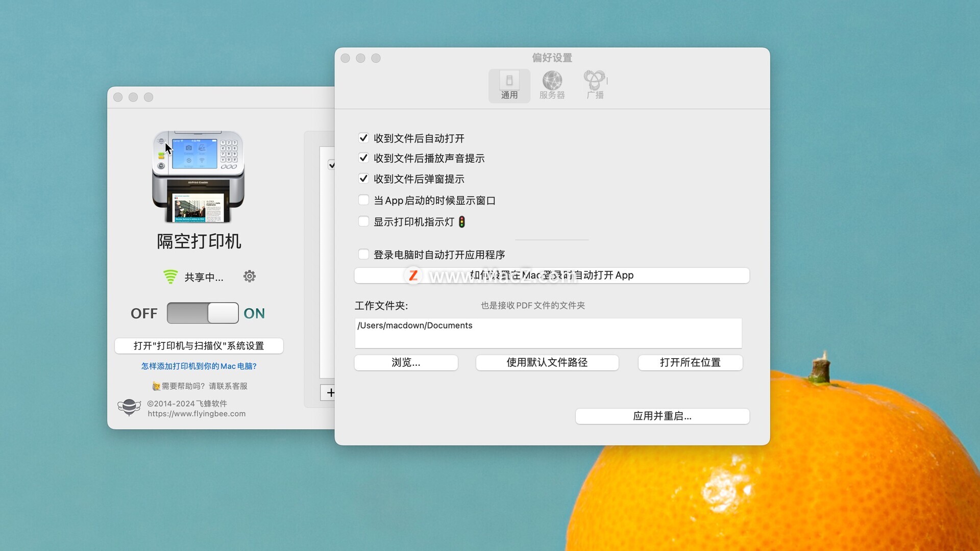The image size is (980, 551).
Task: Enable 显示打印机指示灯 checkbox
Action: coord(363,221)
